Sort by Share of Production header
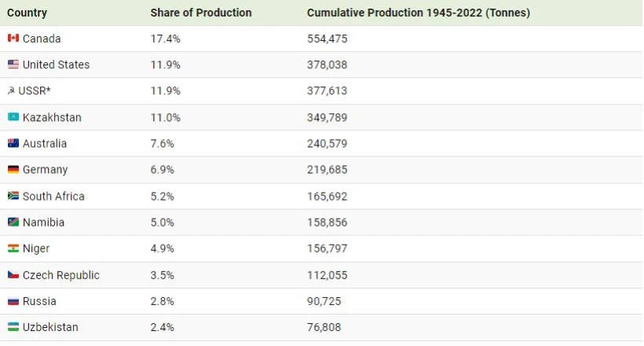The image size is (644, 346). pos(201,13)
